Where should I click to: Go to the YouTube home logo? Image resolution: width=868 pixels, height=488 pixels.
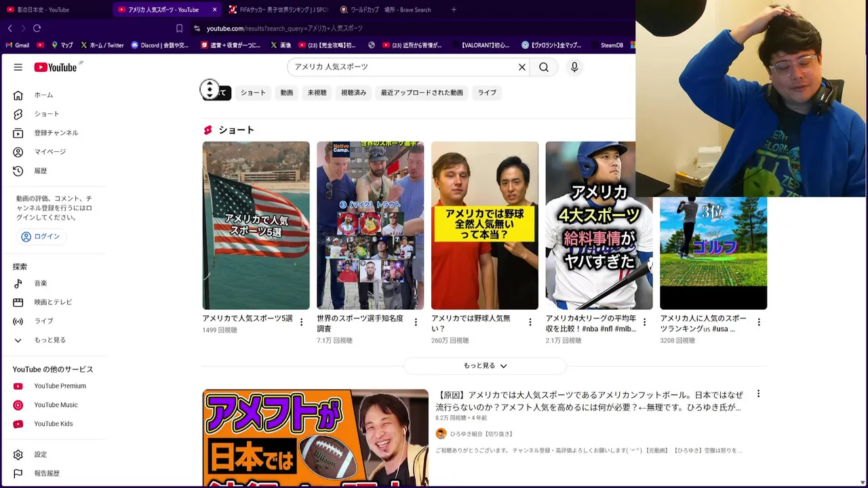click(57, 67)
